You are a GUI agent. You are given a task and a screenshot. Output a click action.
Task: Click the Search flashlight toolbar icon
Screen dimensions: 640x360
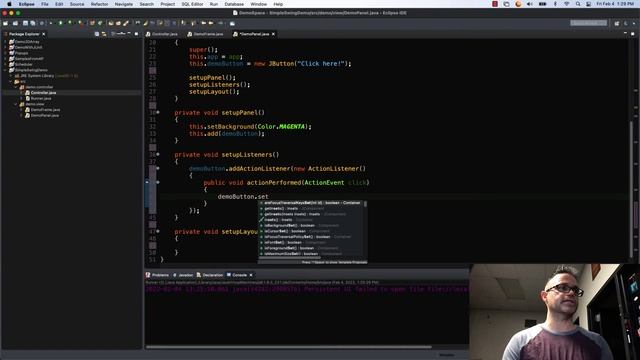tap(125, 23)
